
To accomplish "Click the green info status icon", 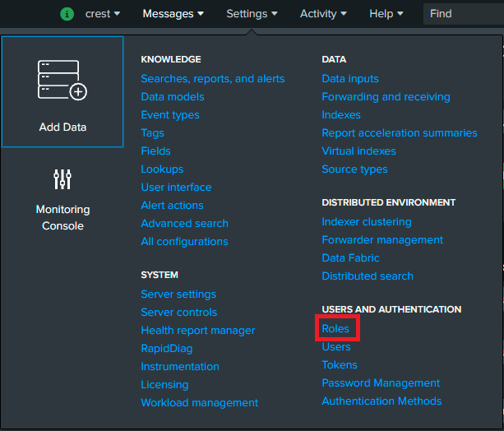I will 67,14.
